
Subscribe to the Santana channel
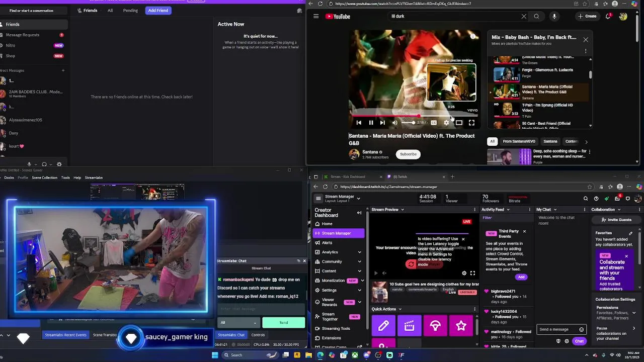[408, 154]
